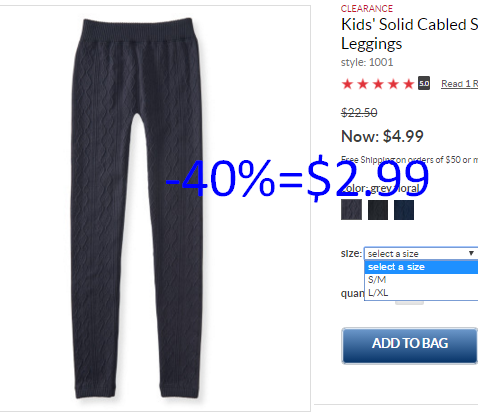Screen dimensions: 478x418
Task: Select the black color swatch
Action: pos(378,210)
